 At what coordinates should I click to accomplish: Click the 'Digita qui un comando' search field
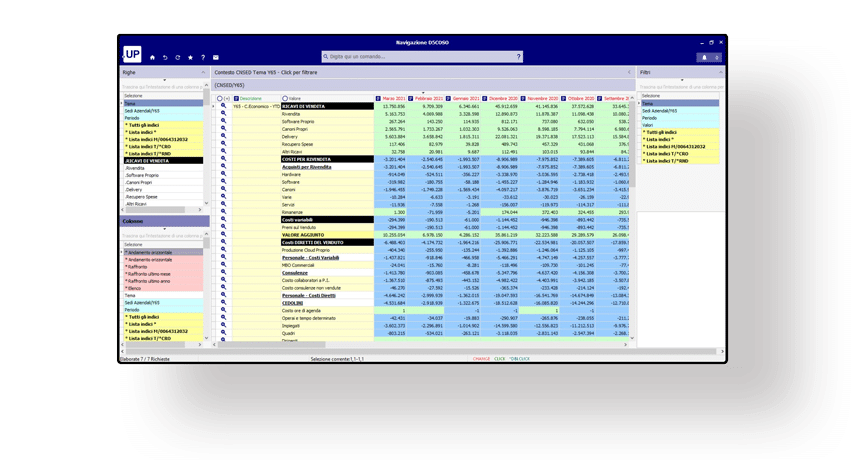[420, 57]
